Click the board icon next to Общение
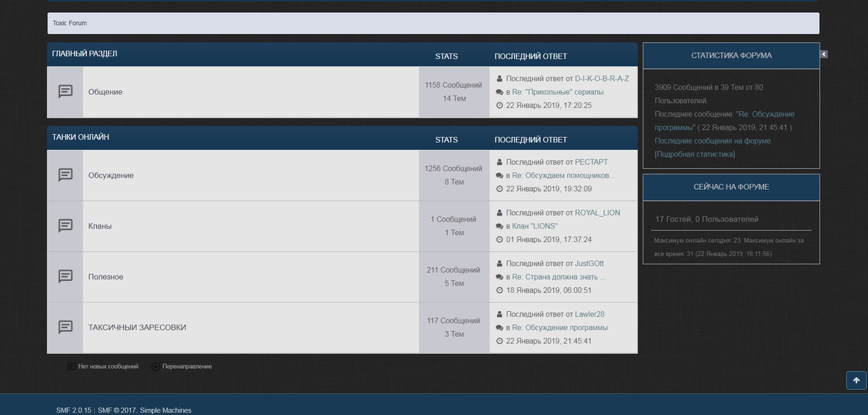This screenshot has width=868, height=415. coord(65,92)
